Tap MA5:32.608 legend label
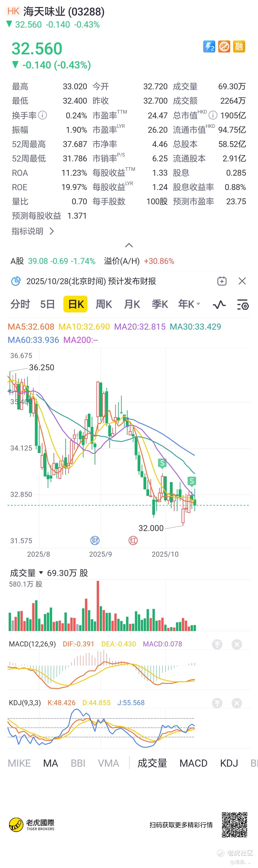The image size is (258, 868). point(31,326)
